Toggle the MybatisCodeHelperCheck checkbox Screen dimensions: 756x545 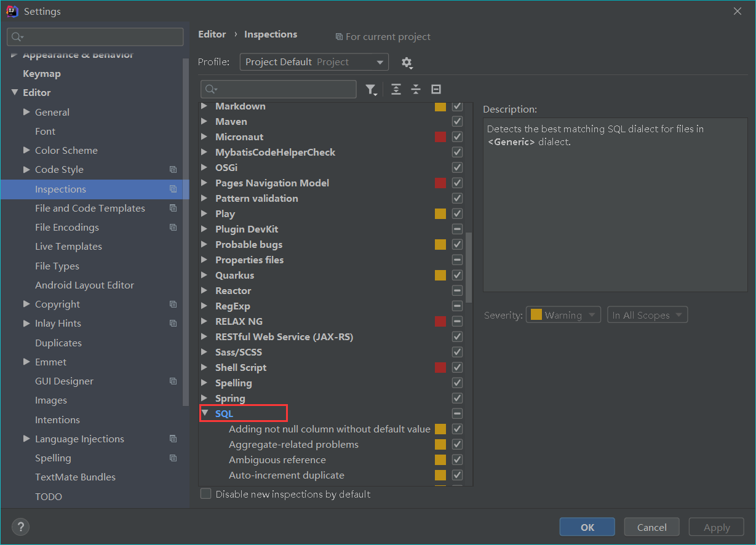click(457, 153)
